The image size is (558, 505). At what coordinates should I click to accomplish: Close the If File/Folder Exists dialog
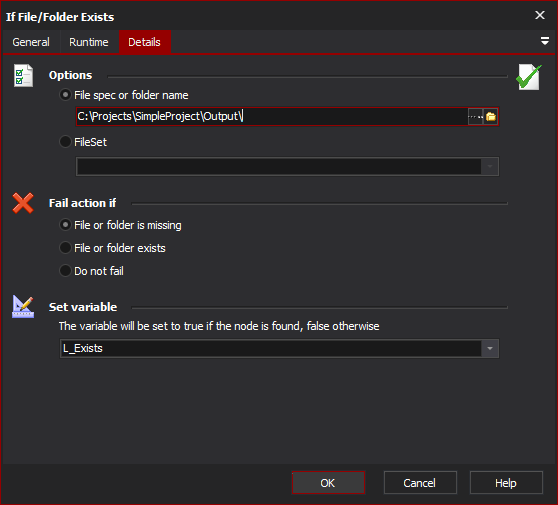click(x=540, y=15)
